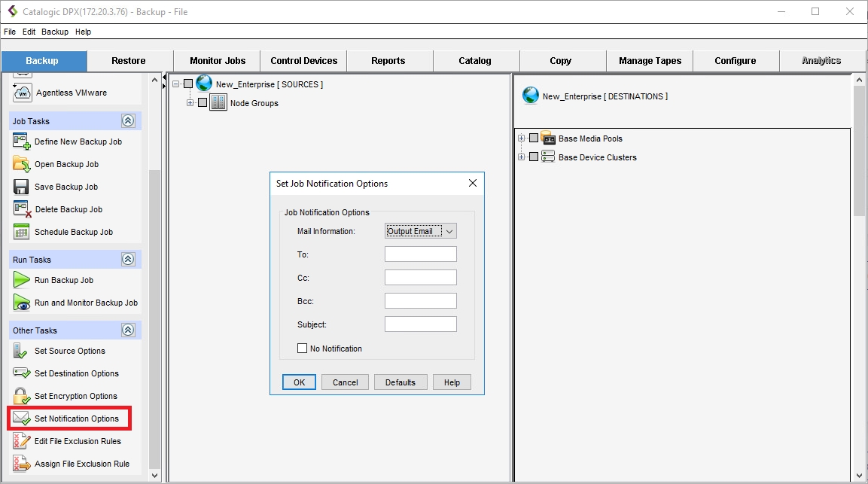Viewport: 868px width, 484px height.
Task: Switch to the Restore tab
Action: [x=129, y=61]
